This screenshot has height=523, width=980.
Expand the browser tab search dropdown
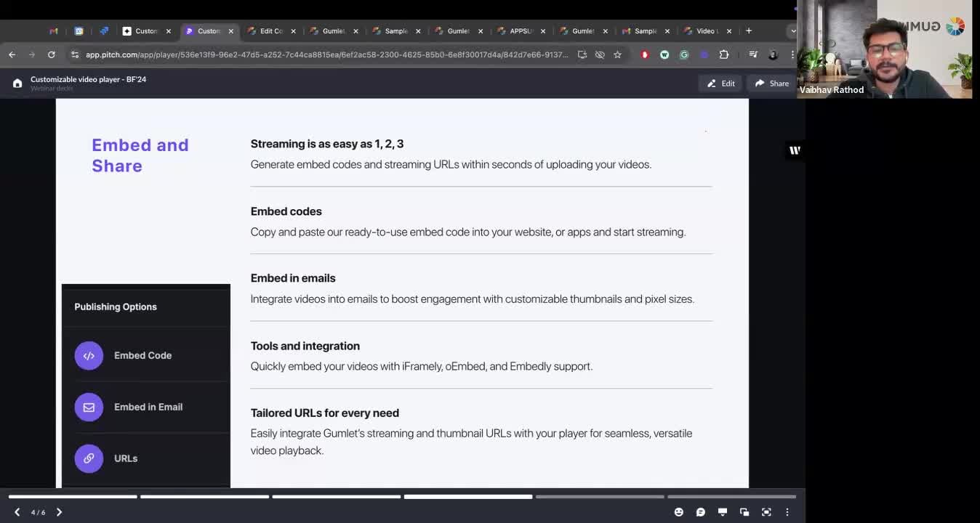792,31
